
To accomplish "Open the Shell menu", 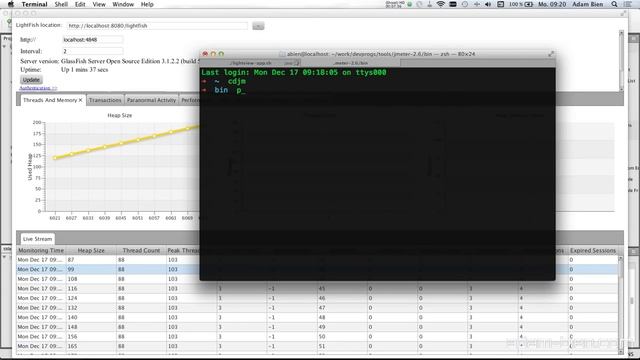I will coord(61,4).
